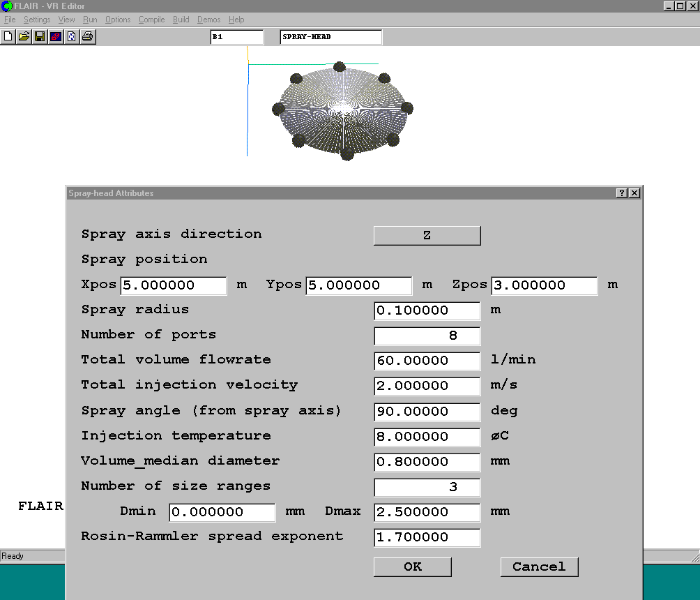
Task: Focus the Rosin-Rammler spread exponent field
Action: point(427,537)
